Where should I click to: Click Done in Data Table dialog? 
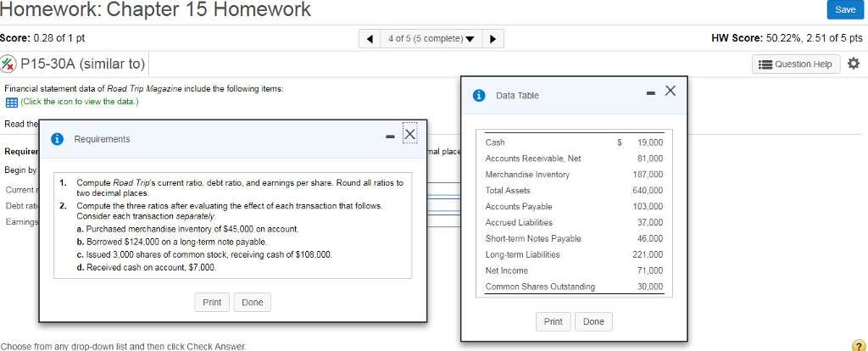(x=593, y=321)
